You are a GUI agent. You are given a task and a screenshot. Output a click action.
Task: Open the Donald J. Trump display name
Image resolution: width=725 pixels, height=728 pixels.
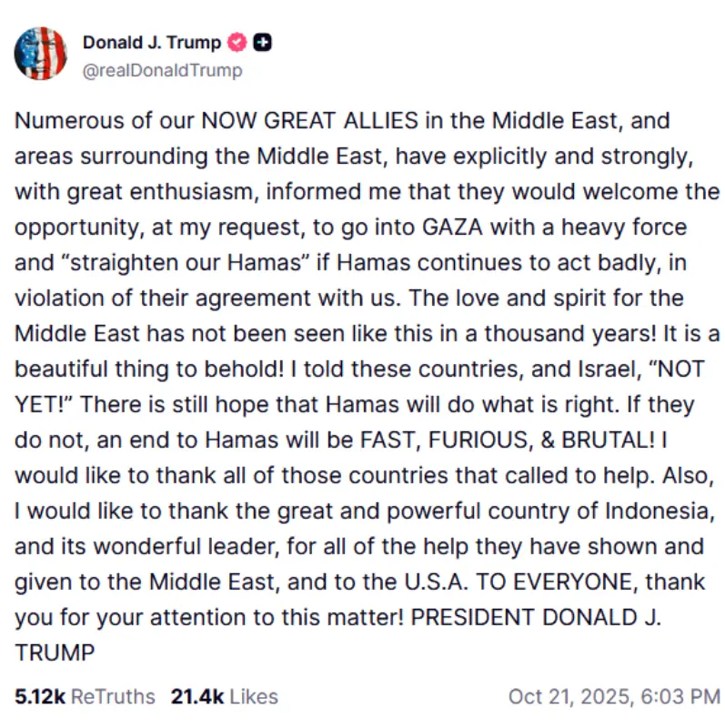click(152, 42)
